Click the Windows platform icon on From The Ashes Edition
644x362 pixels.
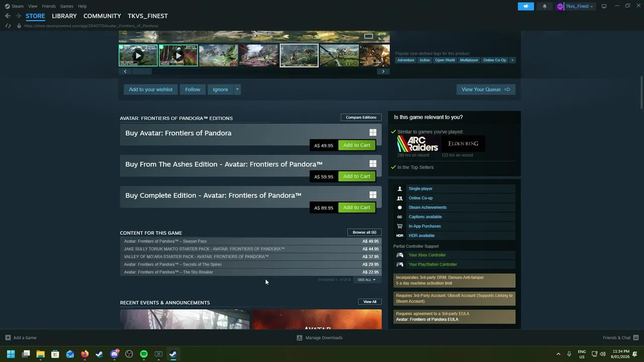(373, 164)
